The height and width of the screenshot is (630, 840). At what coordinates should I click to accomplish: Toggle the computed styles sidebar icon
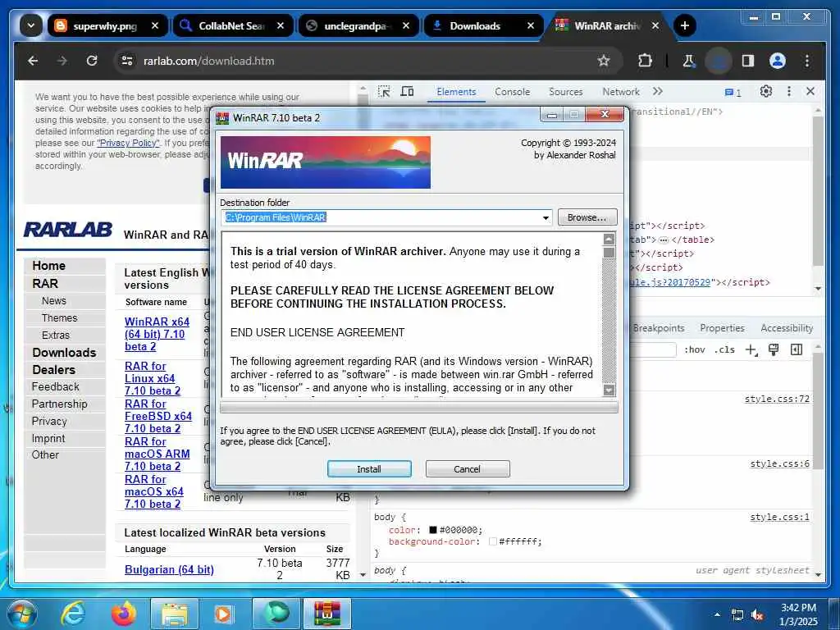797,349
